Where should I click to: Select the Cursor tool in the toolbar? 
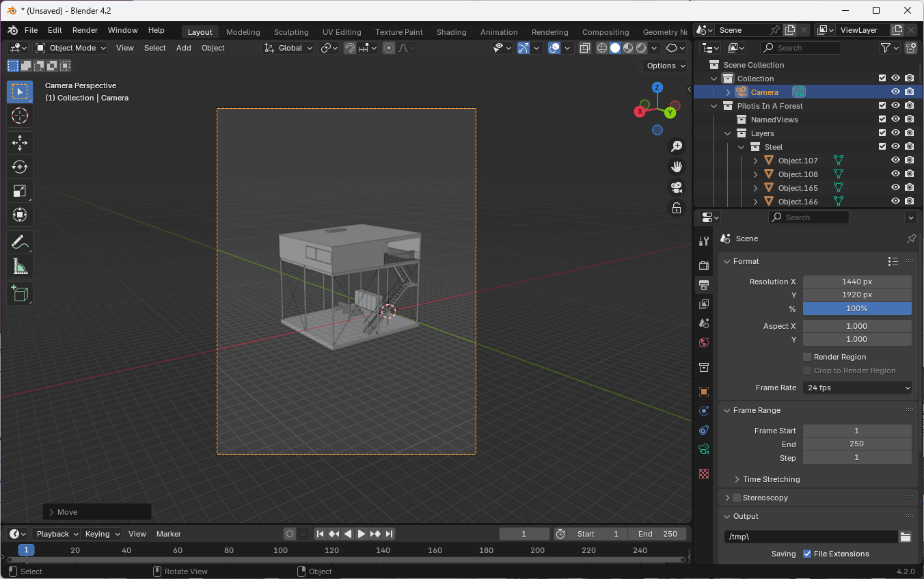[x=20, y=116]
